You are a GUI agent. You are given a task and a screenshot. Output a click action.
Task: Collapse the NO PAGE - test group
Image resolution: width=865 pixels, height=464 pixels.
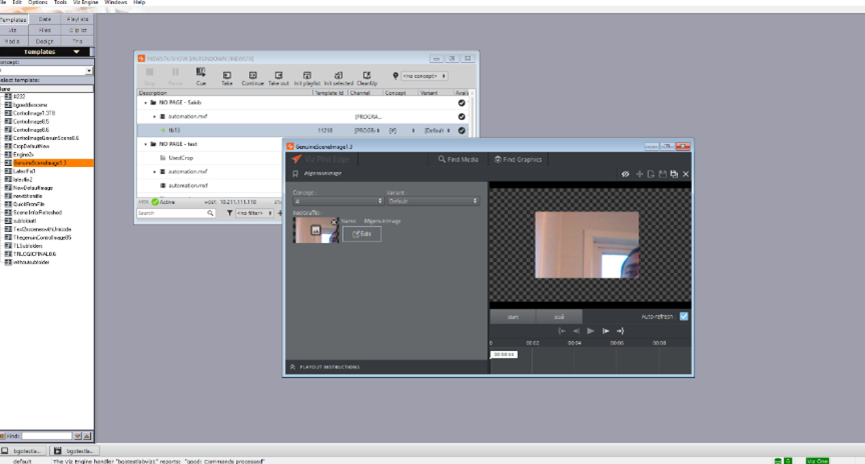click(x=145, y=145)
